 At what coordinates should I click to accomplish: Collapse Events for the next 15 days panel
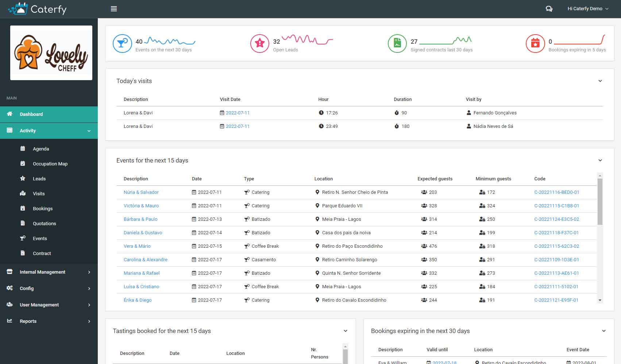click(x=600, y=160)
